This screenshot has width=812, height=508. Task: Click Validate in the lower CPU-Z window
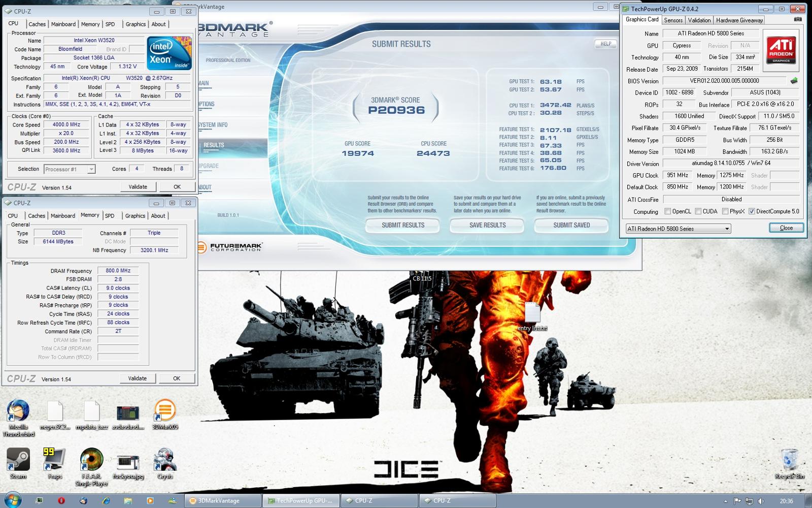click(x=138, y=378)
